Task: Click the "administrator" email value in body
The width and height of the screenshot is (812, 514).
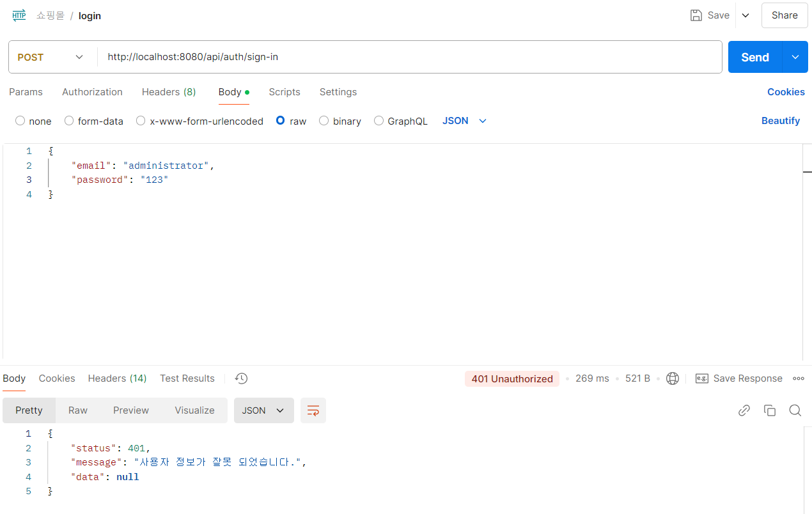Action: [166, 166]
